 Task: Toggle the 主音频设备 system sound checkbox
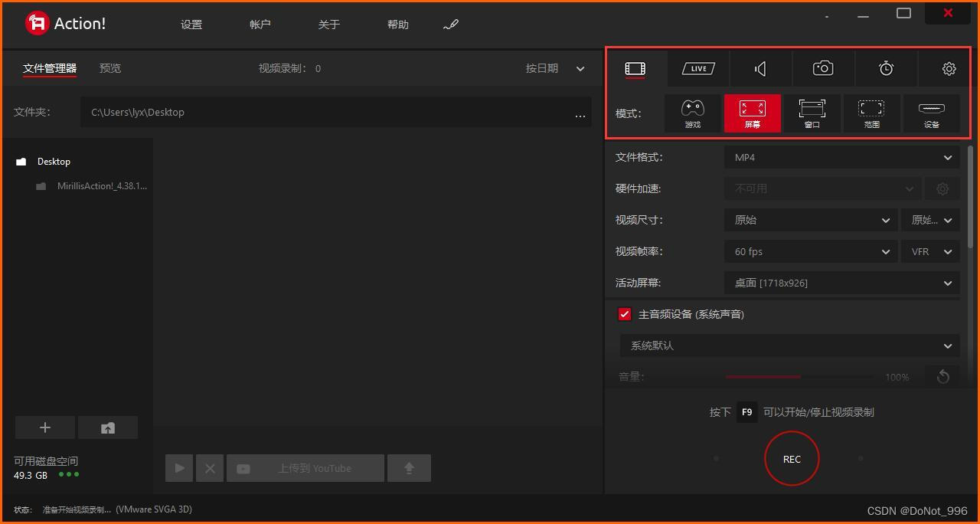coord(625,314)
